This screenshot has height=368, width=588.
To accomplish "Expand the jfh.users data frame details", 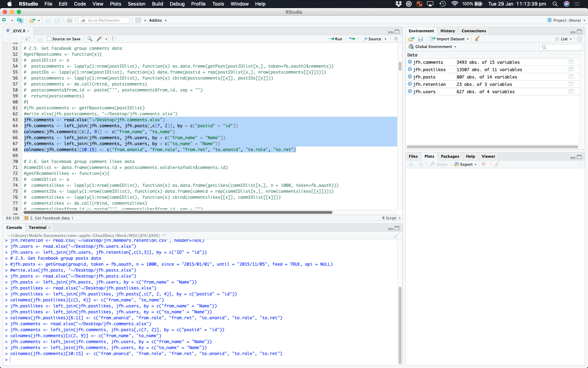I will 410,92.
